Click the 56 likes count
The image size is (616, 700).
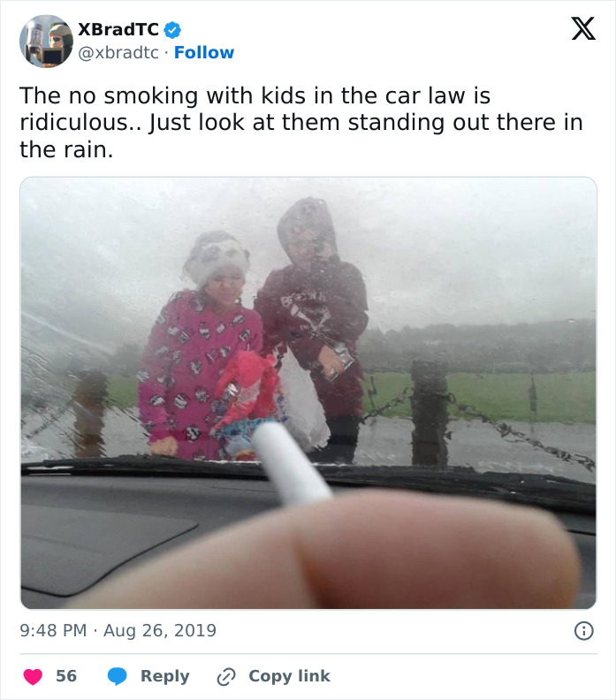pyautogui.click(x=66, y=676)
